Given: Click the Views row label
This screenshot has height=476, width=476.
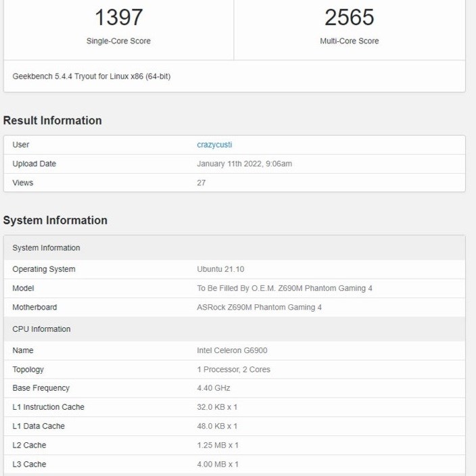Looking at the screenshot, I should pos(23,183).
